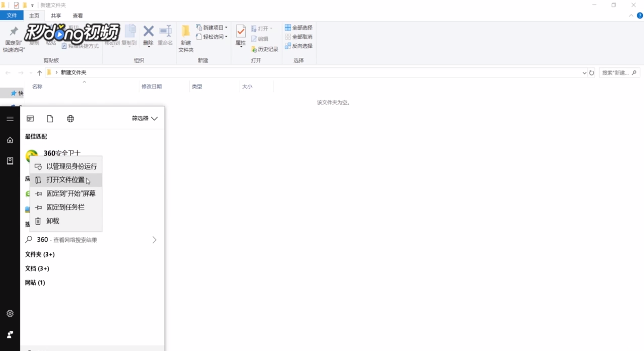Open recent locations dropdown arrow

[x=31, y=73]
